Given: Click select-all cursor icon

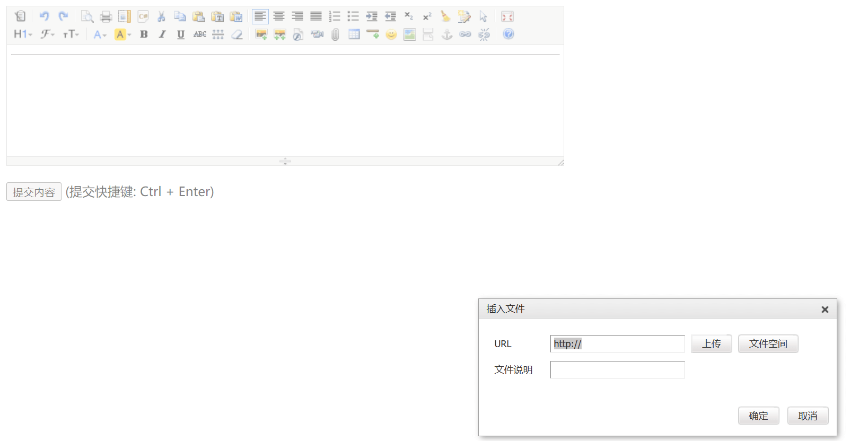Looking at the screenshot, I should [x=483, y=16].
